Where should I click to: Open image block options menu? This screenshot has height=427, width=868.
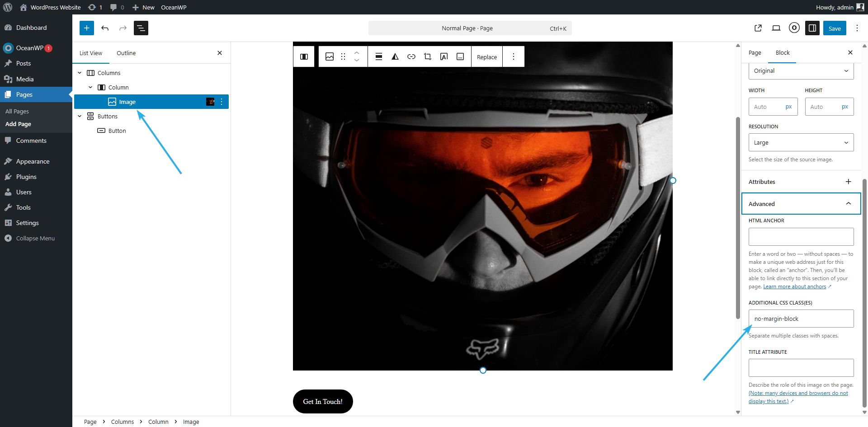[x=514, y=56]
